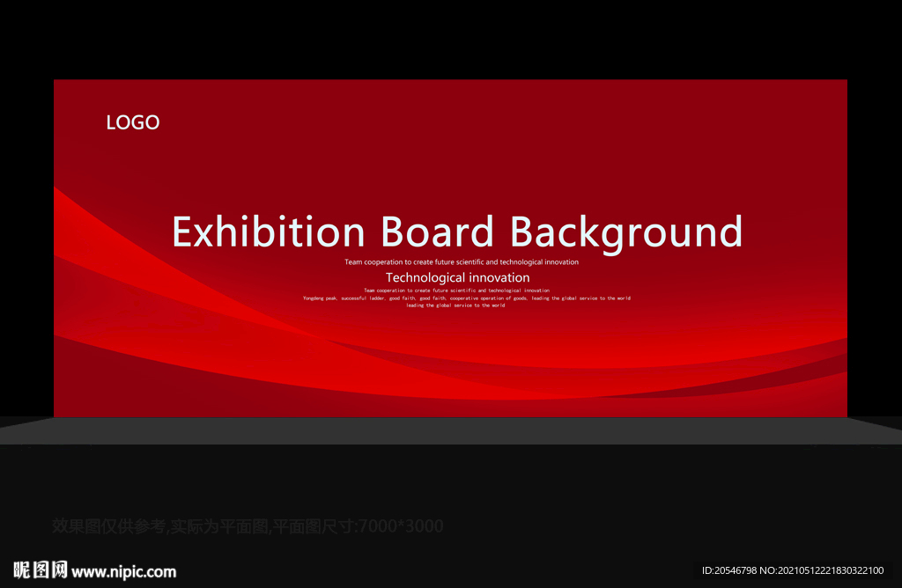The height and width of the screenshot is (588, 902).
Task: Click the LOGO placeholder text
Action: click(133, 122)
